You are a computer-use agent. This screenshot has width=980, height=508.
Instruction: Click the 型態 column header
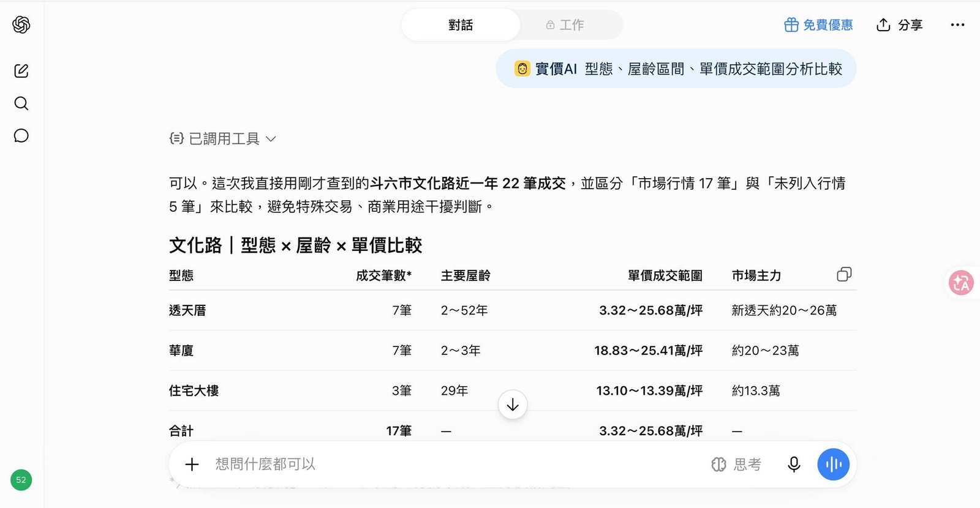[x=181, y=275]
